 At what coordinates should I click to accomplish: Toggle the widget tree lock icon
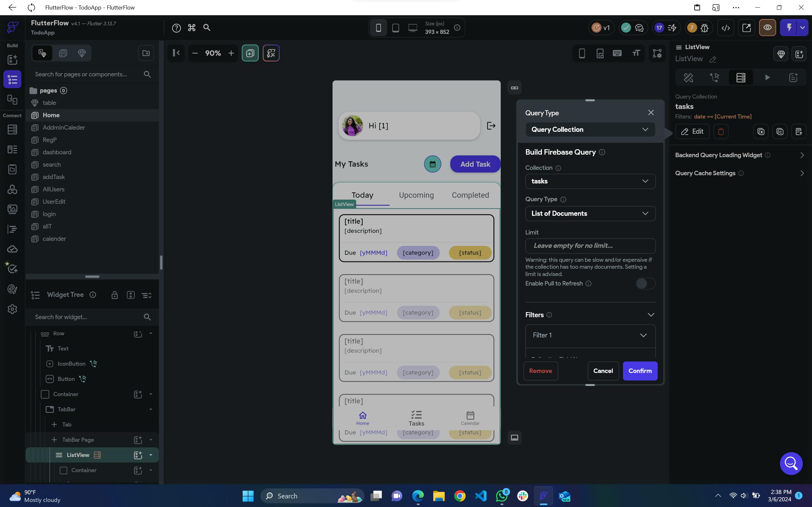click(x=115, y=295)
